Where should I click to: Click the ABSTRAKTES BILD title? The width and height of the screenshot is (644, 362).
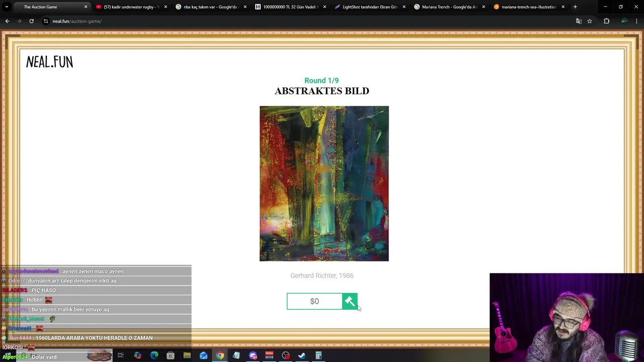coord(322,91)
